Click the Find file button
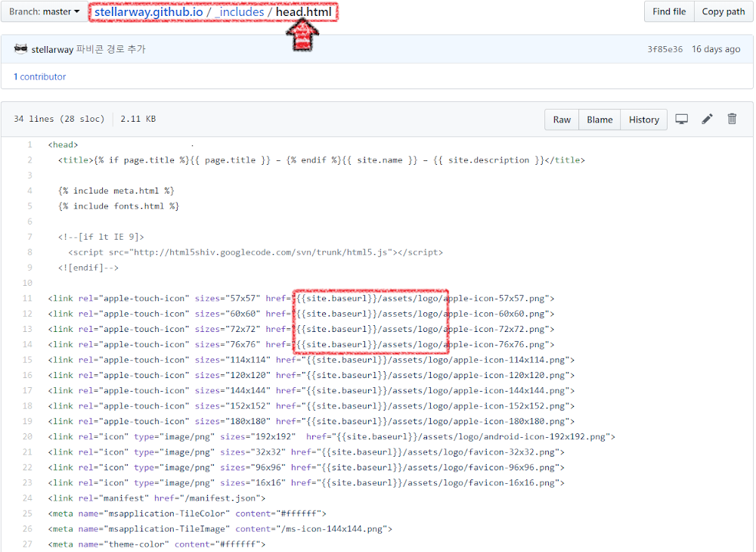 click(x=669, y=11)
